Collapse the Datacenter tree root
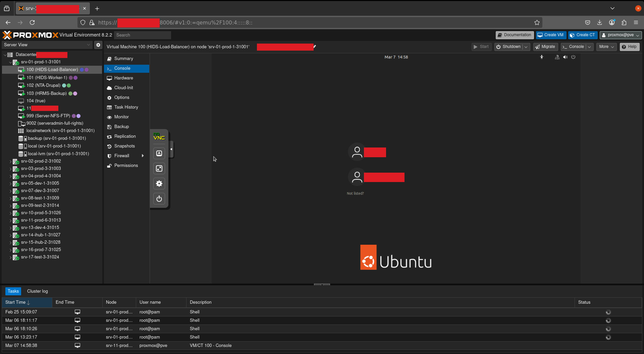Screen dimensions: 644x354 (x=5, y=55)
